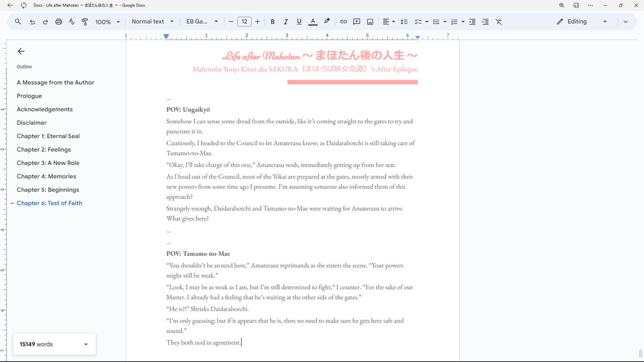Open the search menus tool
The height and width of the screenshot is (362, 644).
point(18,21)
